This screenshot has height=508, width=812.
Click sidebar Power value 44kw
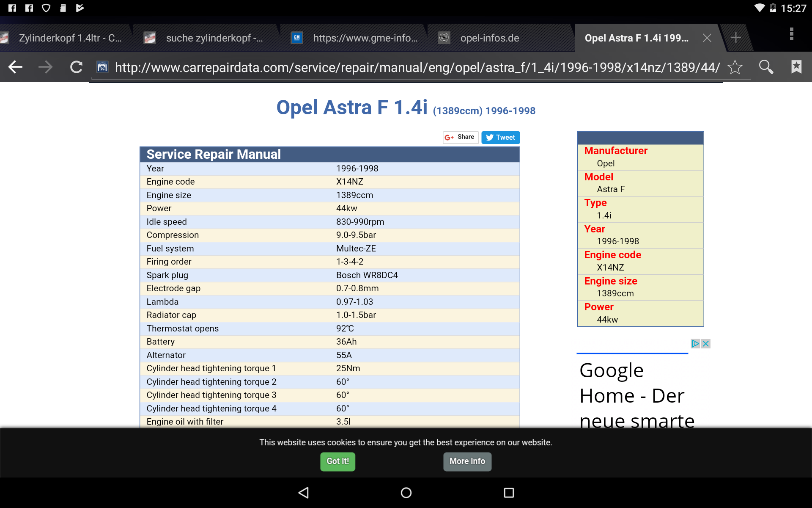[607, 320]
